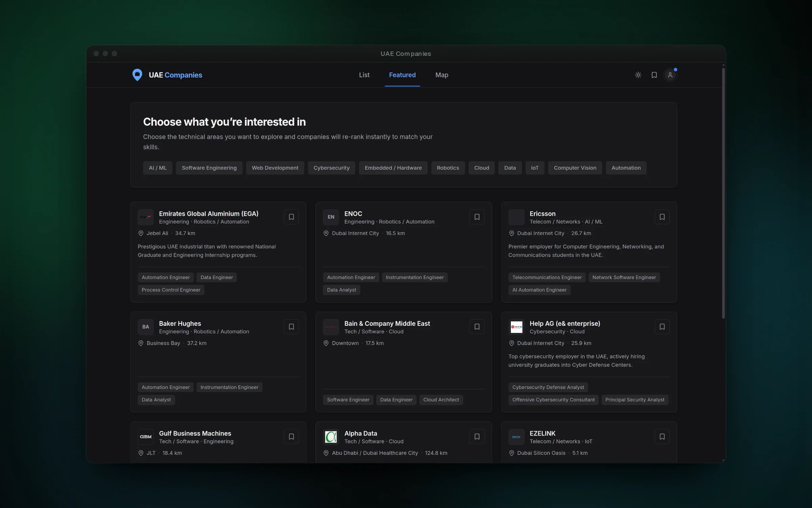Open the Gulf Business Machines title
812x508 pixels.
tap(195, 433)
